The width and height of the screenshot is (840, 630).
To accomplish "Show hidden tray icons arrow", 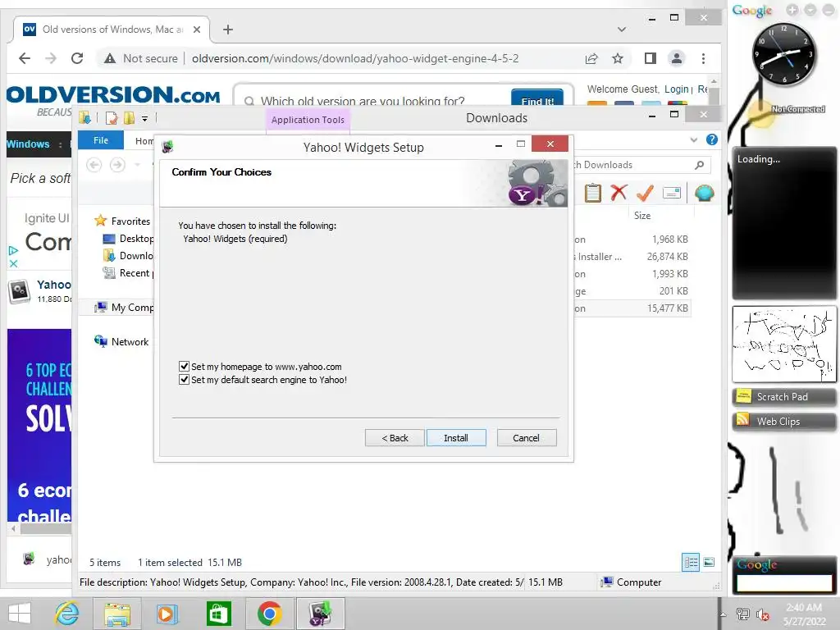I will click(724, 614).
